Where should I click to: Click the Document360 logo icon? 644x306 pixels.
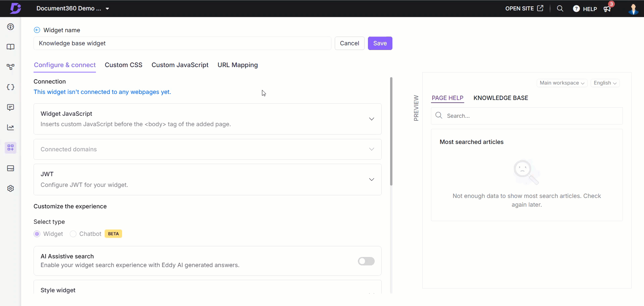15,8
